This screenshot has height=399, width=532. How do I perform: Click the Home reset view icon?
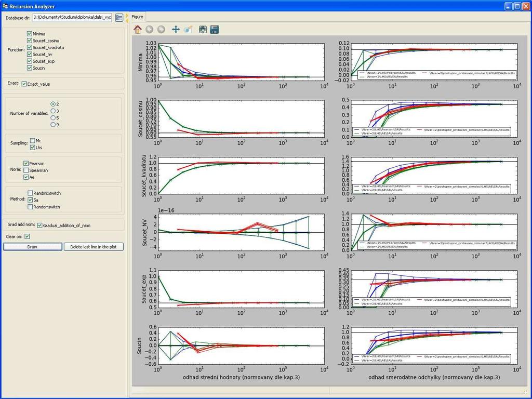click(x=137, y=30)
